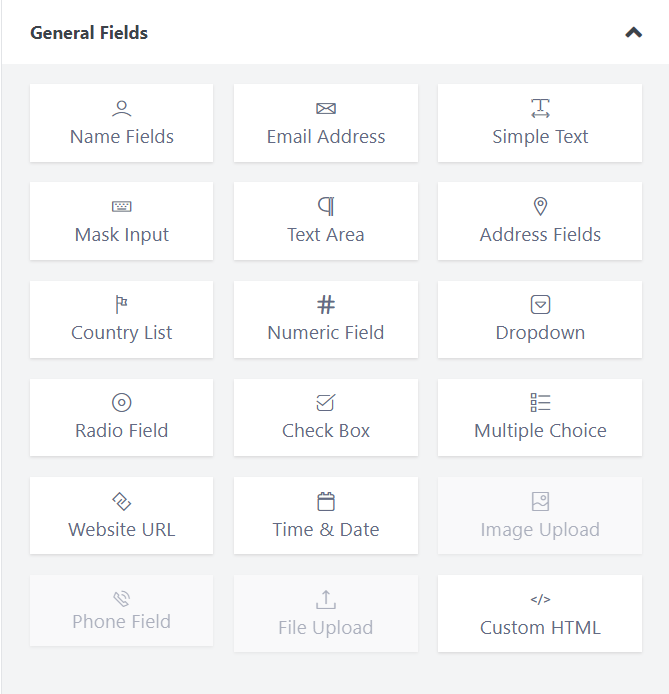Add a Radio Field to form
This screenshot has width=669, height=694.
click(122, 417)
